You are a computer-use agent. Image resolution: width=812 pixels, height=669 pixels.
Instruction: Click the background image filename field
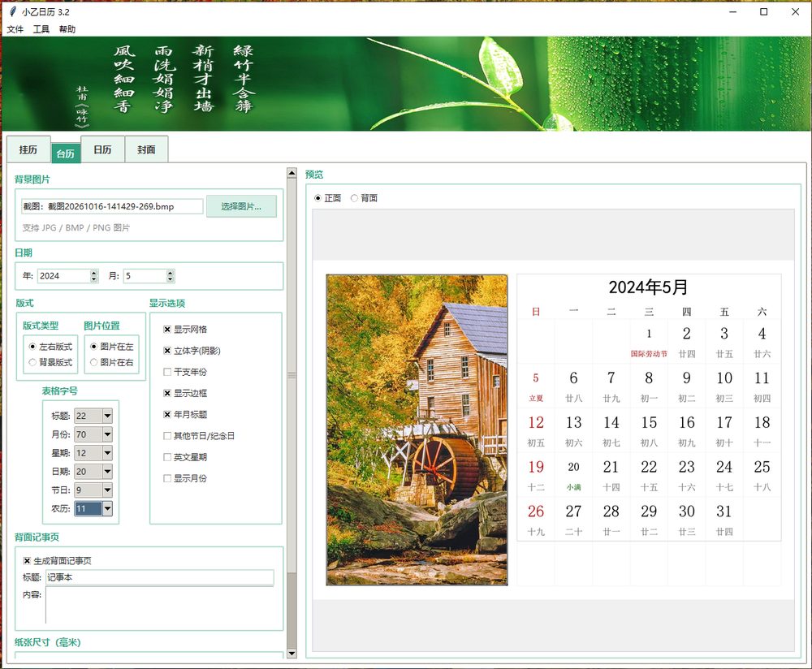click(112, 206)
